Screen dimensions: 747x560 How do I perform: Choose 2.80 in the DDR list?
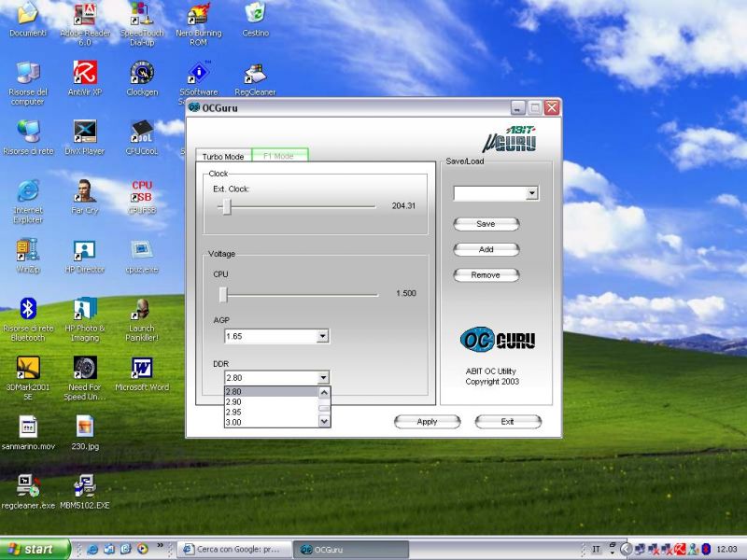(x=272, y=391)
